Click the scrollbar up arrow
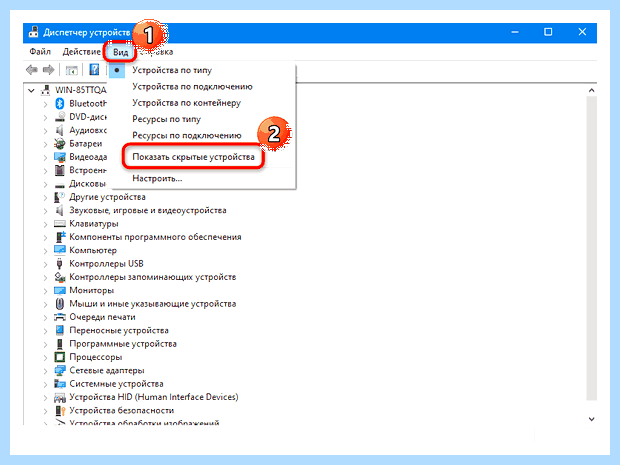This screenshot has width=620, height=465. (591, 90)
